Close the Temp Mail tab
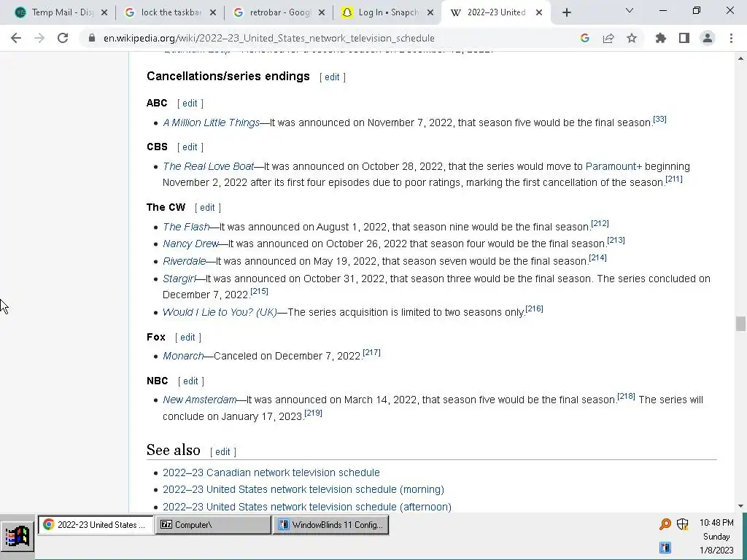747x560 pixels. pos(104,13)
